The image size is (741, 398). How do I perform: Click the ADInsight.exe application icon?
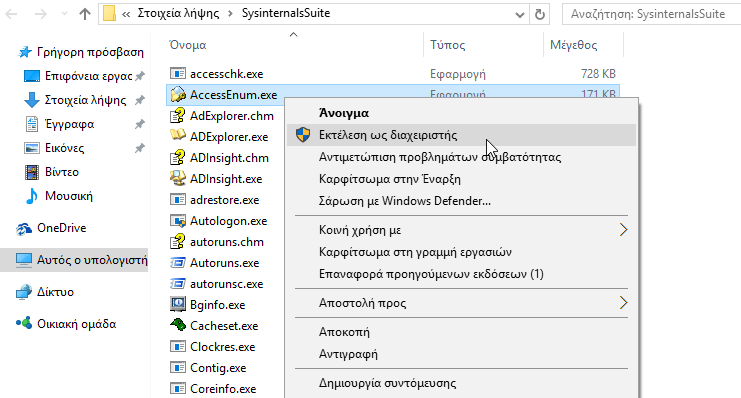tap(178, 178)
